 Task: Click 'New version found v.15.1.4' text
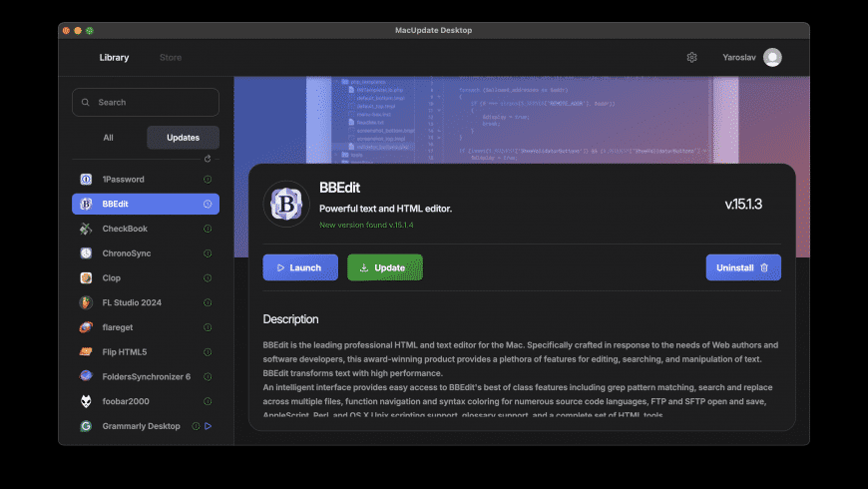click(366, 225)
